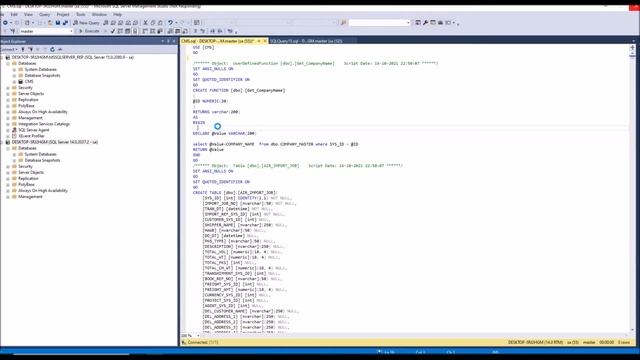Open the Help menu
The width and height of the screenshot is (640, 360).
118,14
